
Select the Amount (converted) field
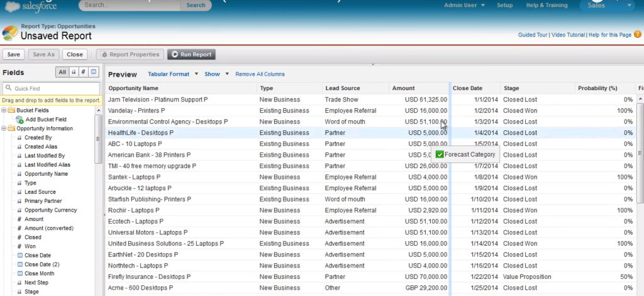(x=49, y=228)
